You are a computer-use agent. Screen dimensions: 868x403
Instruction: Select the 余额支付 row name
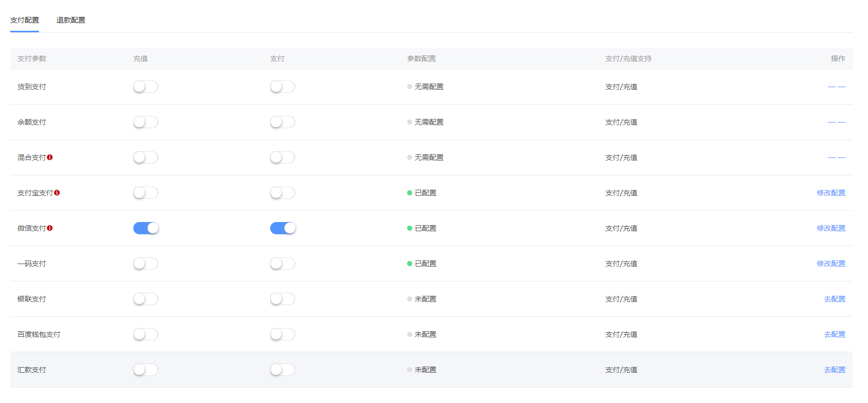pos(32,122)
